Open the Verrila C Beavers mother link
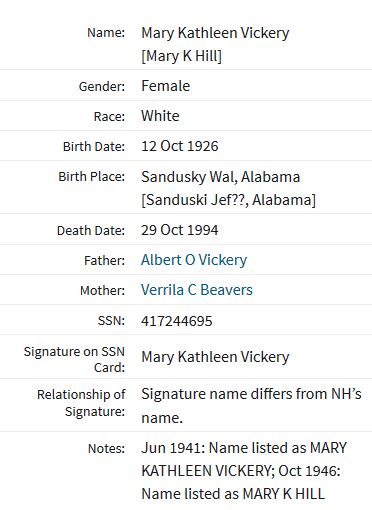 197,290
